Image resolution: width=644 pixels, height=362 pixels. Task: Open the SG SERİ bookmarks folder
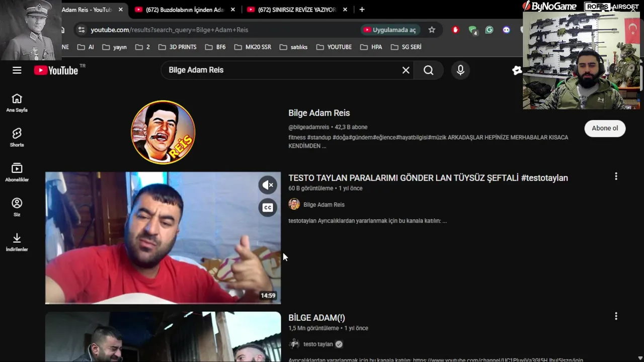coord(406,47)
